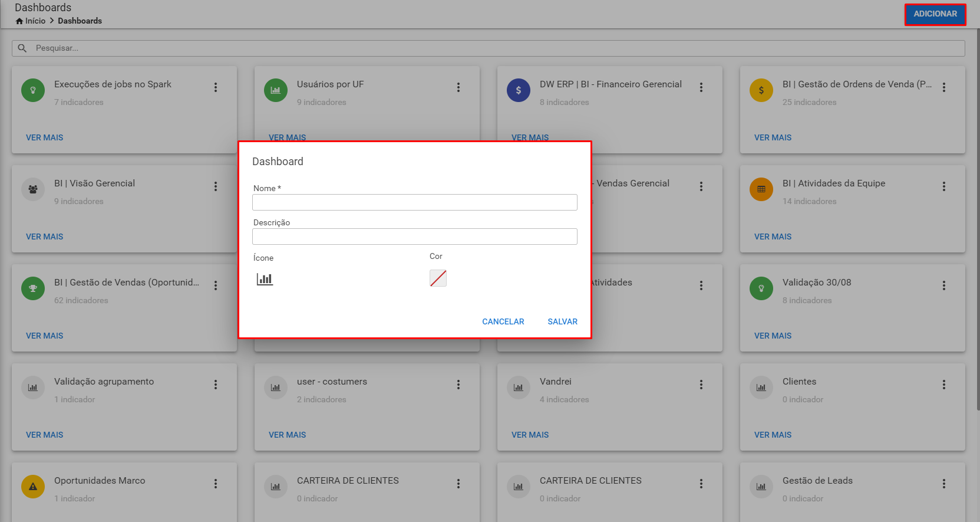Click the '62 indicadores' text

click(81, 300)
